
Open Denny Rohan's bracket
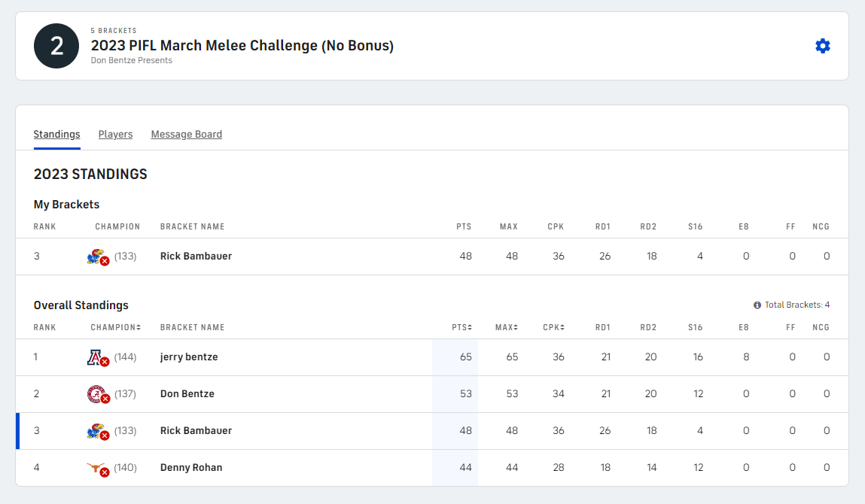point(191,468)
